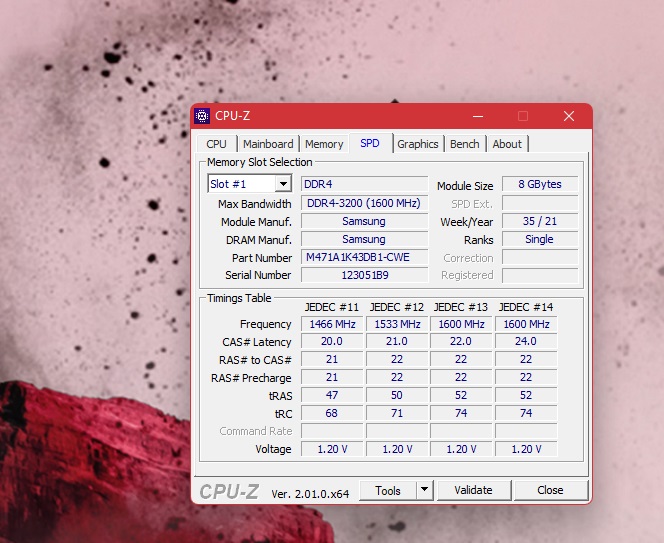Click the Max Bandwidth DDR4-3200 field
Viewport: 664px width, 543px height.
pyautogui.click(x=364, y=203)
